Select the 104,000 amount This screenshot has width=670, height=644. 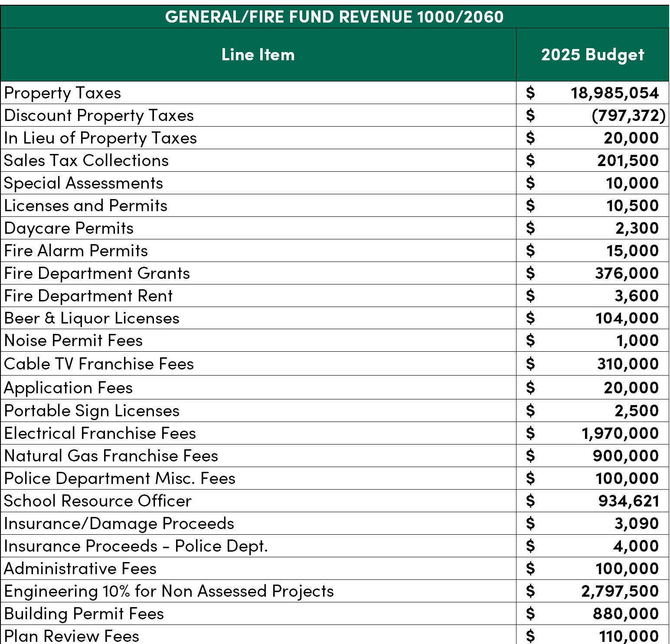pos(627,318)
